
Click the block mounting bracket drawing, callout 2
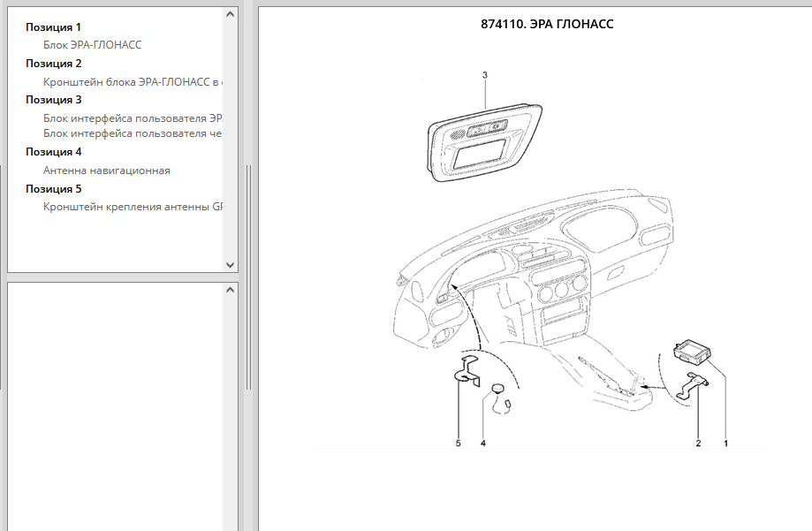click(693, 386)
